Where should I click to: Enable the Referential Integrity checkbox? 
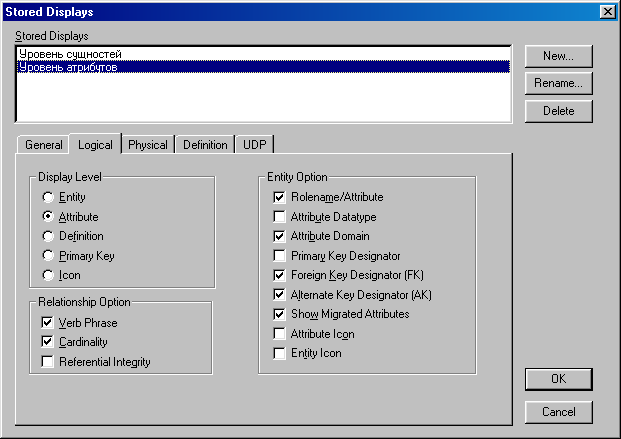click(47, 361)
